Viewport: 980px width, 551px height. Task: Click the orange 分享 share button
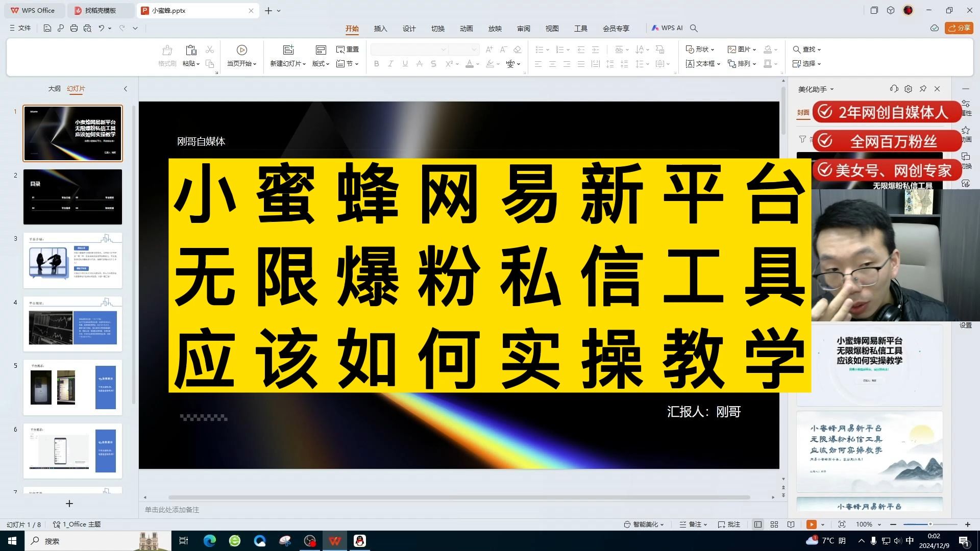[x=959, y=28]
